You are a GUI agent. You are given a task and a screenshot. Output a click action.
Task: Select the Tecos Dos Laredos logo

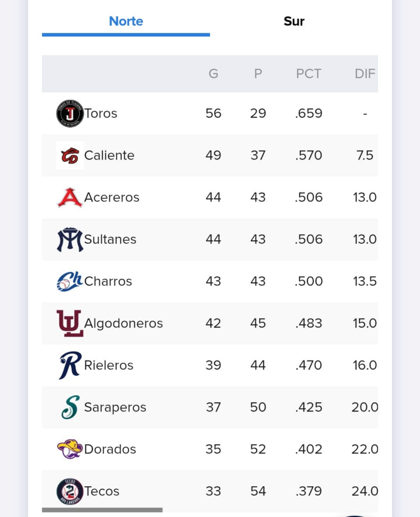point(70,491)
